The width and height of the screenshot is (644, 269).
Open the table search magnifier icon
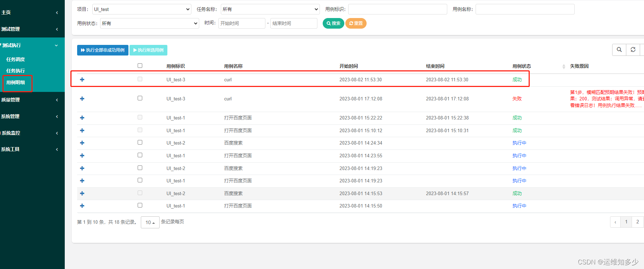point(619,50)
